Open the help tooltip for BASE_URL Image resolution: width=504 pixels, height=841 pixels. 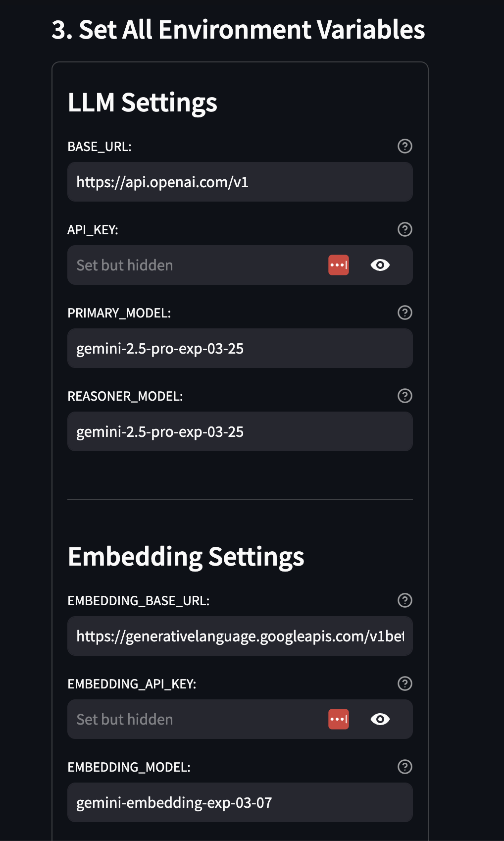[405, 146]
